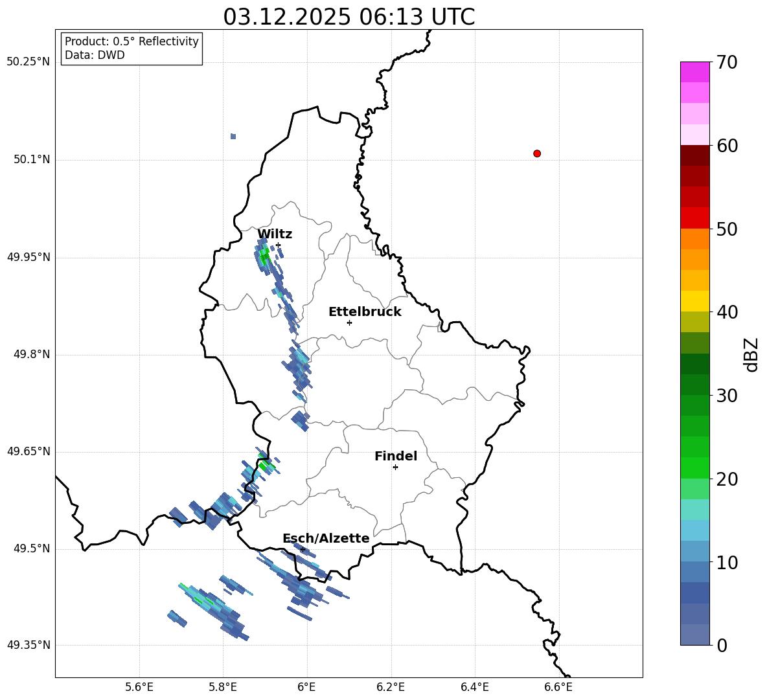Click the 'Findel' city label
The image size is (767, 700).
click(x=396, y=456)
